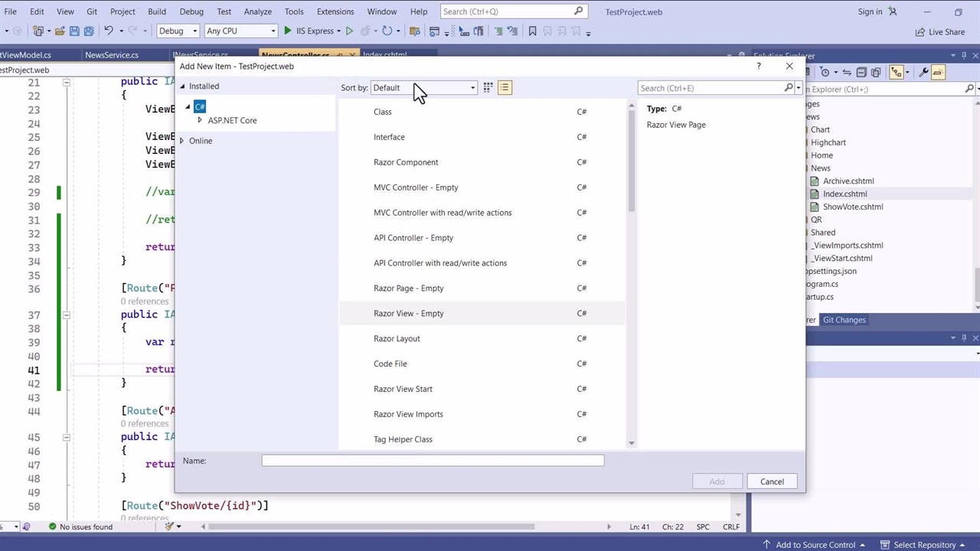Click the Name input field
This screenshot has height=551, width=980.
[x=433, y=461]
